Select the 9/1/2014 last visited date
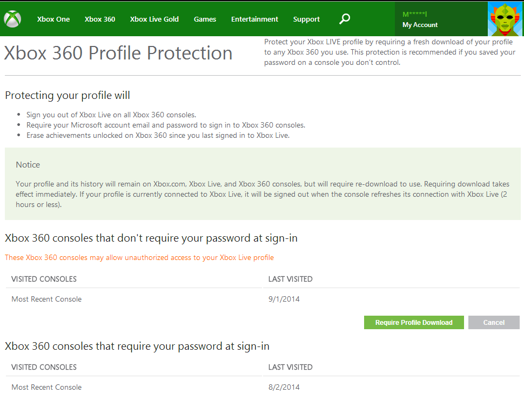The width and height of the screenshot is (524, 420). coord(284,299)
